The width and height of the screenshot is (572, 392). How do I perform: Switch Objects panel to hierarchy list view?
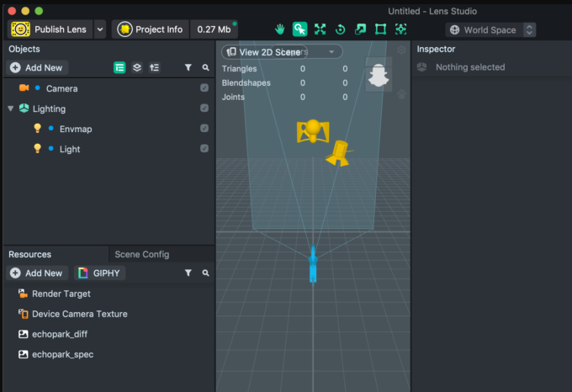point(119,67)
